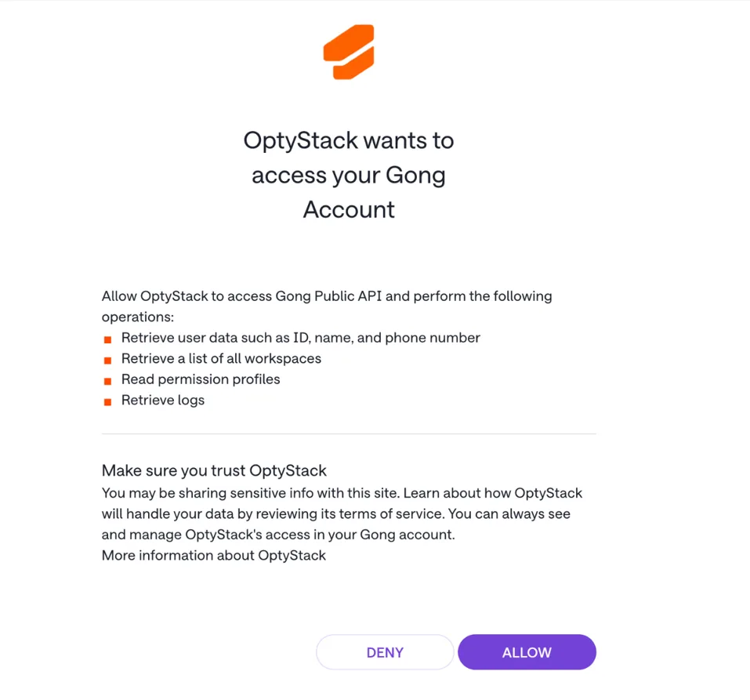
Task: Select the Retrieve logs text
Action: (x=163, y=400)
